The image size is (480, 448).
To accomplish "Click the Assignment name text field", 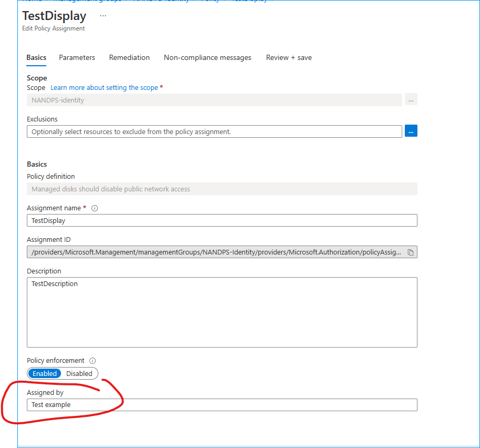I will coord(222,220).
